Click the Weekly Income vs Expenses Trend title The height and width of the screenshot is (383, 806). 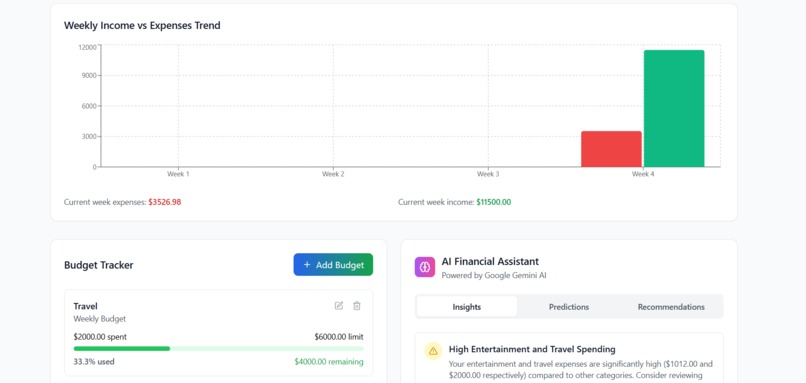(x=142, y=25)
